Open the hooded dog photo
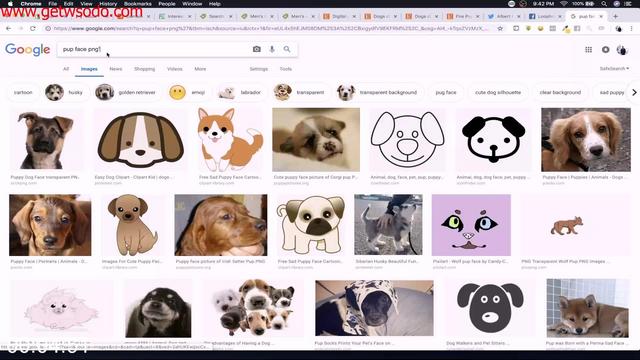The height and width of the screenshot is (360, 640). tap(374, 308)
